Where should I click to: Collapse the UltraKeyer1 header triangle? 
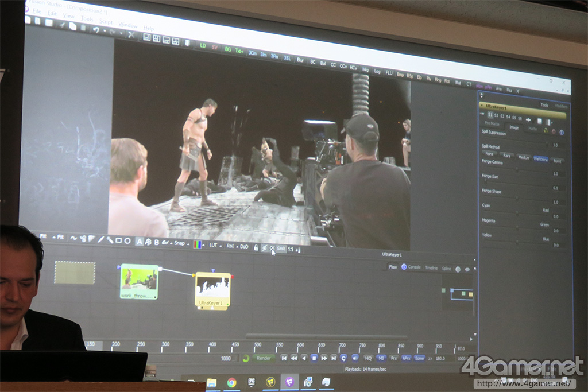pos(482,106)
